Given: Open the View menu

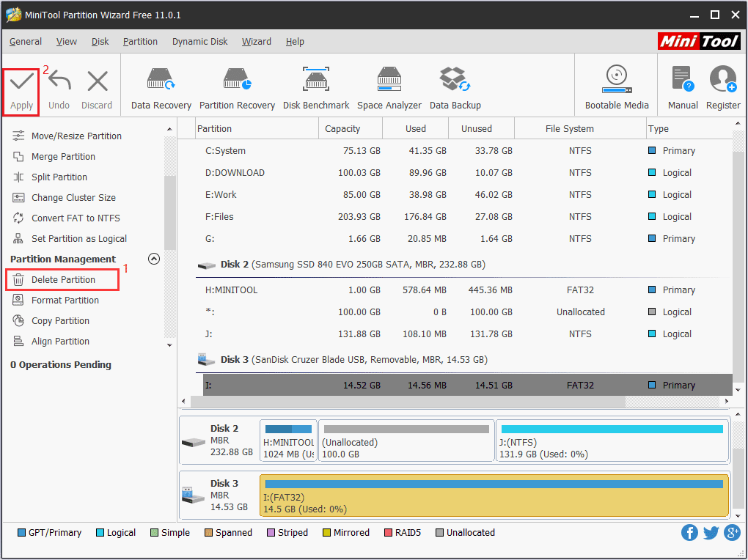Looking at the screenshot, I should [66, 42].
